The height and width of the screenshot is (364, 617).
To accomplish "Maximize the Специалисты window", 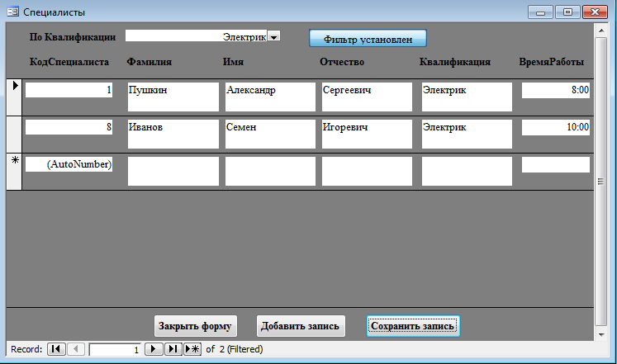I will point(567,12).
